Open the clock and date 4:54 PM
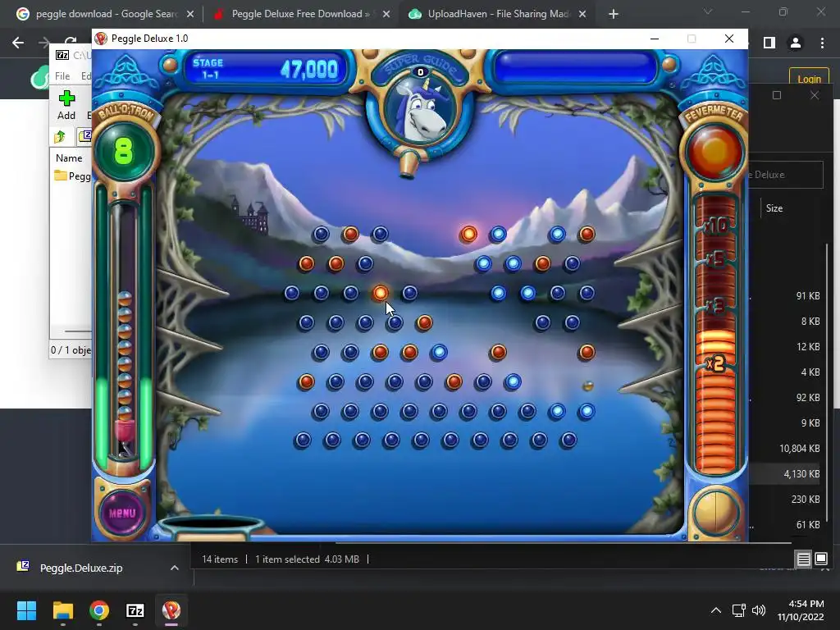This screenshot has height=630, width=840. coord(801,610)
